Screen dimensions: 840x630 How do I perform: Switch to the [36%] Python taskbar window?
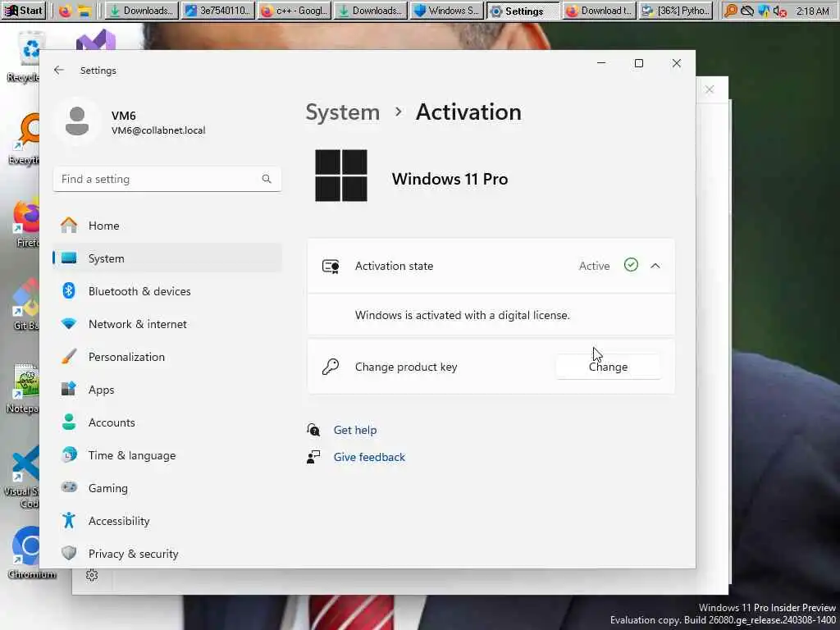pyautogui.click(x=676, y=11)
